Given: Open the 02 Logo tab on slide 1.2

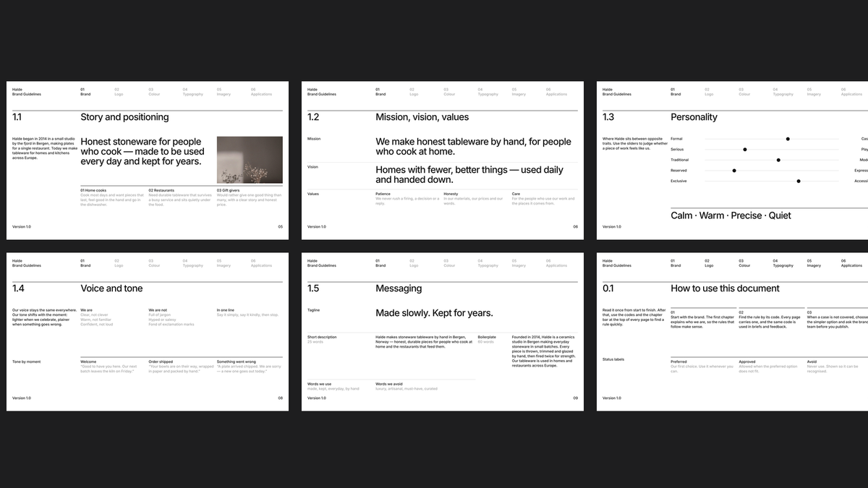Looking at the screenshot, I should click(414, 92).
